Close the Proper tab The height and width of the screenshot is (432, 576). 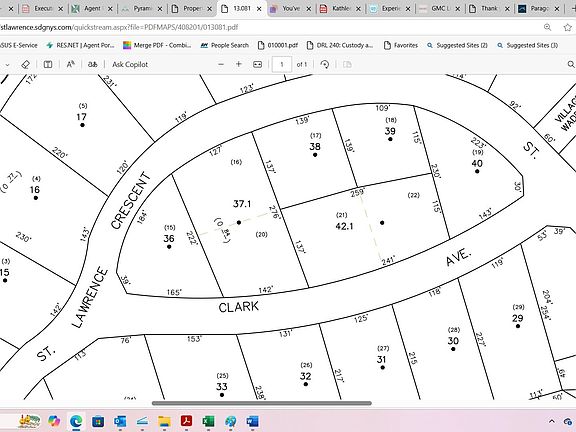pos(209,9)
